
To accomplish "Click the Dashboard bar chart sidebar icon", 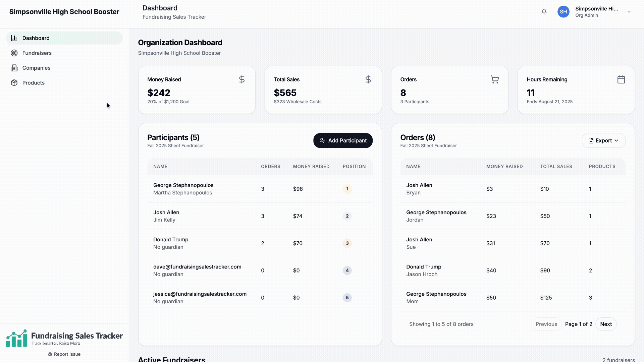I will (14, 38).
